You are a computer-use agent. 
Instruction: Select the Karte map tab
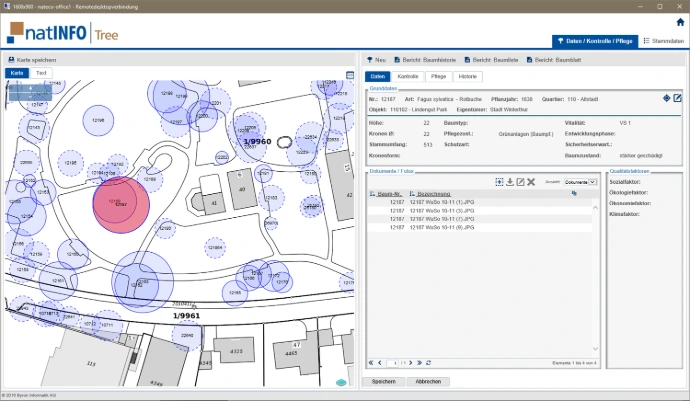coord(17,73)
